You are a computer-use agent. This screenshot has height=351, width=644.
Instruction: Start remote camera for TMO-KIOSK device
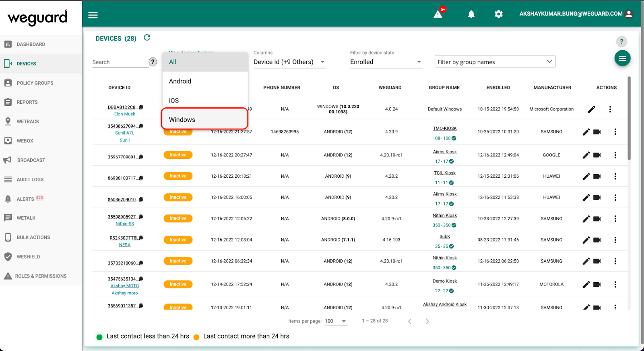coord(597,132)
